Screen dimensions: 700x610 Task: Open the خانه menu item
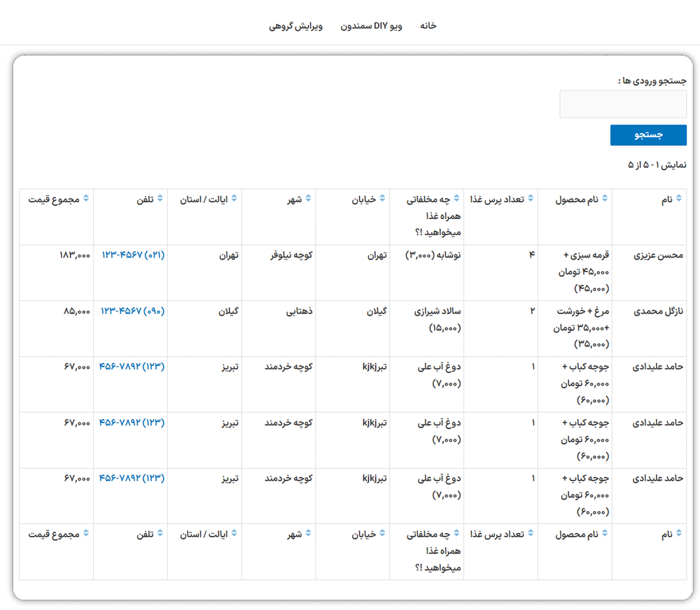(428, 25)
